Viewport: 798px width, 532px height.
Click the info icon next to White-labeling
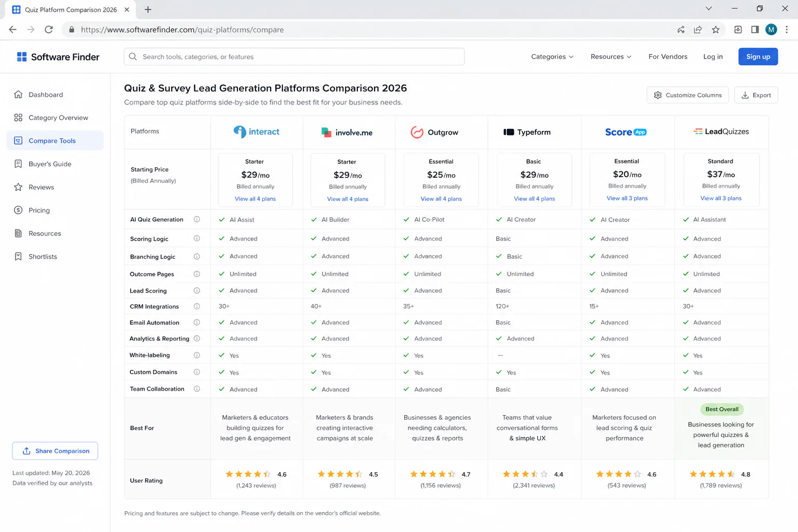[197, 355]
